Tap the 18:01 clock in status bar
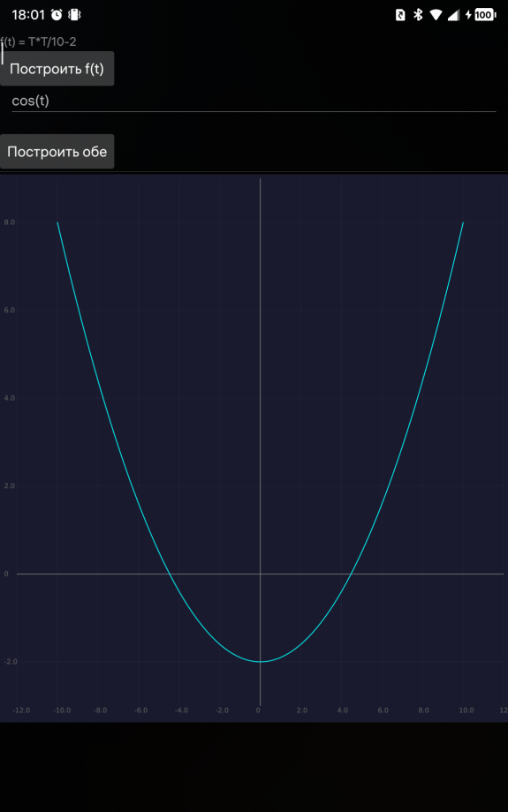508x812 pixels. coord(28,15)
